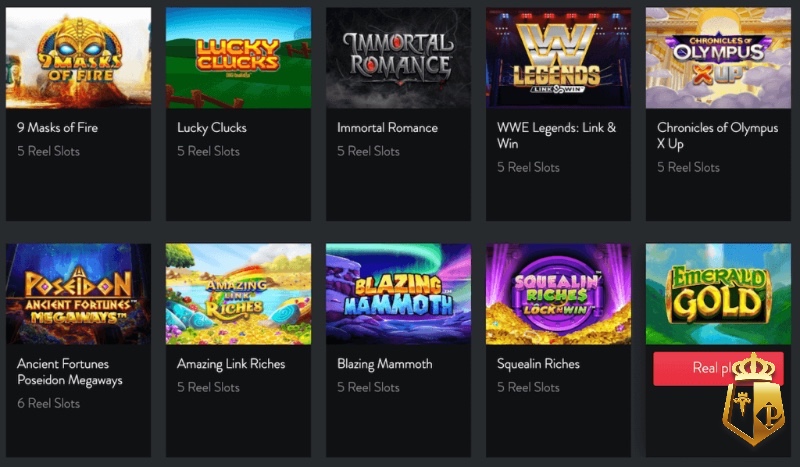Viewport: 800px width, 467px height.
Task: Select the "Blazing Mammoth" title link
Action: pyautogui.click(x=385, y=364)
